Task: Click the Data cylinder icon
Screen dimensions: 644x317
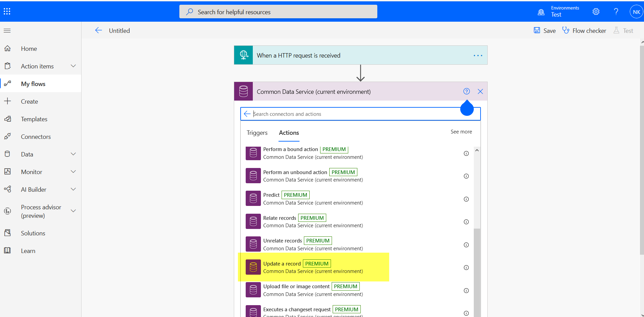Action: point(7,154)
